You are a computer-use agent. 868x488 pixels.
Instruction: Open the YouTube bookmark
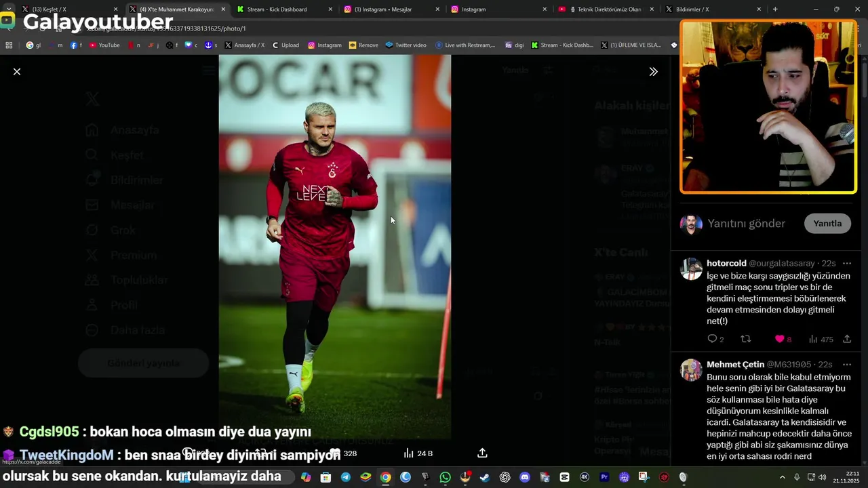tap(104, 45)
